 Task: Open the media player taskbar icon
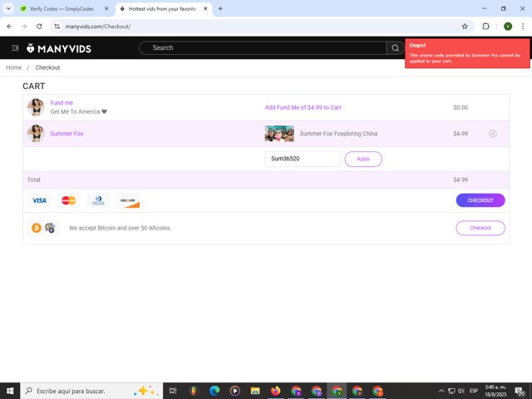[234, 391]
